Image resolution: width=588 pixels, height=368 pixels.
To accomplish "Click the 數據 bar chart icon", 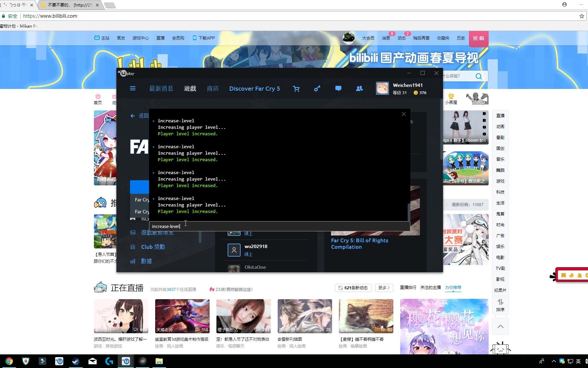I will point(133,261).
